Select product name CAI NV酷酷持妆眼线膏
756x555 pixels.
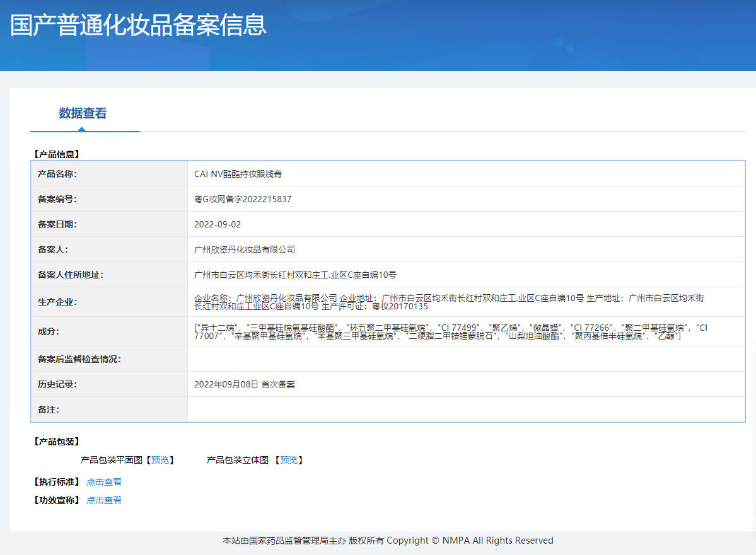coord(238,174)
